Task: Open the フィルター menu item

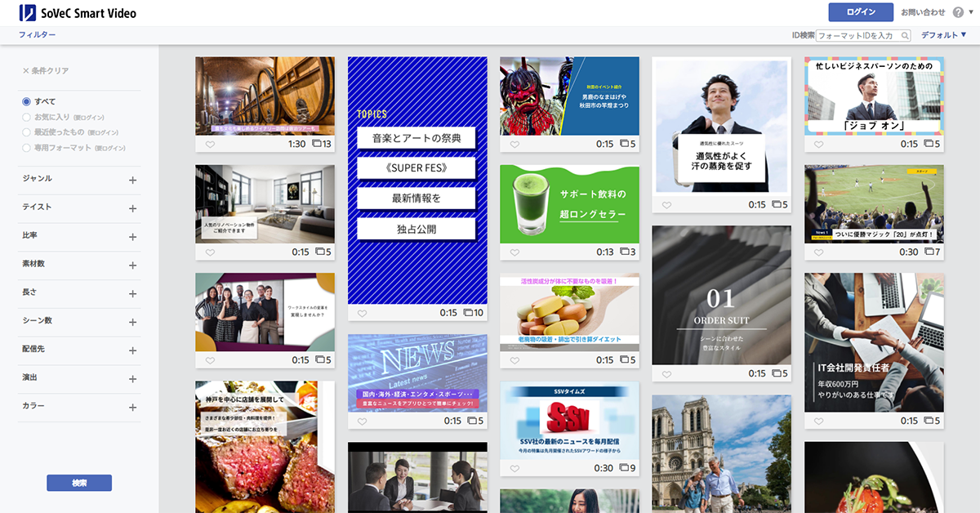Action: click(x=36, y=35)
